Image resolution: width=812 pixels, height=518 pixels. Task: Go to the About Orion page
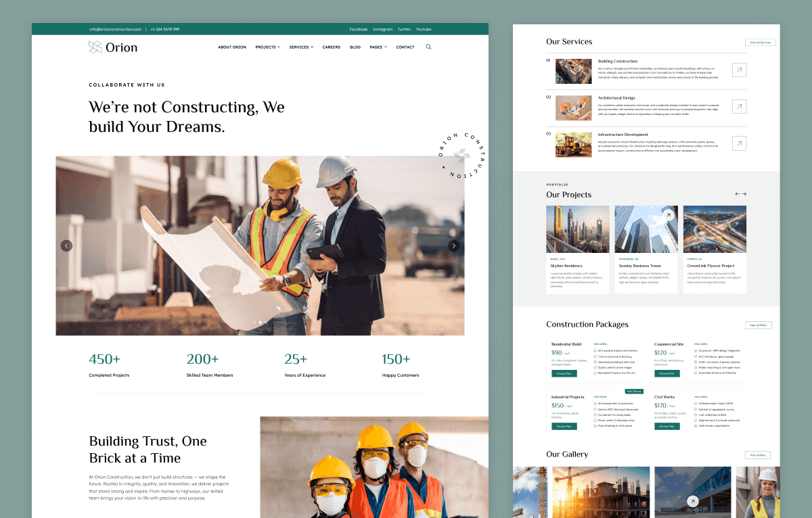pyautogui.click(x=232, y=47)
